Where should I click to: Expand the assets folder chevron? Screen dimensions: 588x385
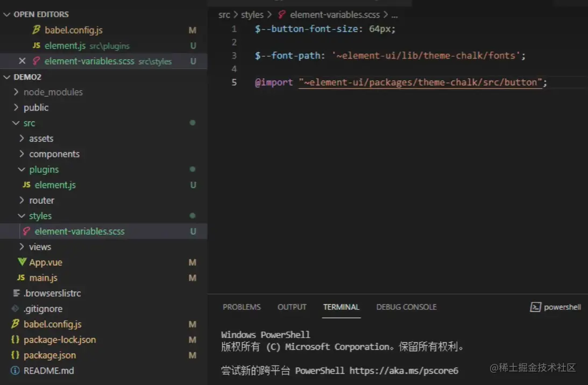22,138
